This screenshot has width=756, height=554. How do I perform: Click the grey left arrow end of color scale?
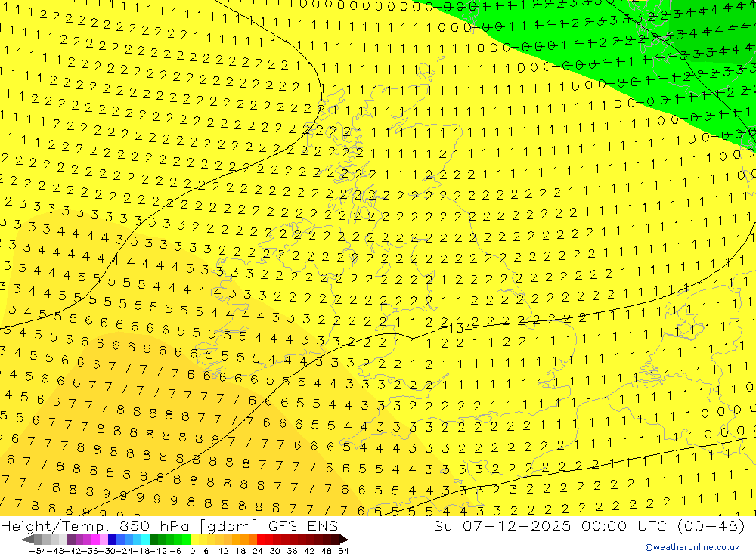27,539
